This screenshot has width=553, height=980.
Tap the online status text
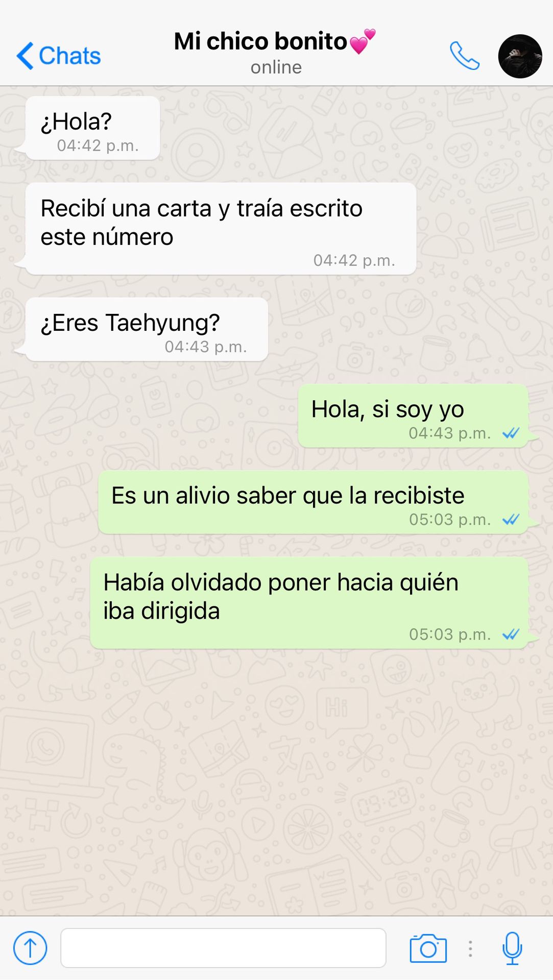pos(276,67)
